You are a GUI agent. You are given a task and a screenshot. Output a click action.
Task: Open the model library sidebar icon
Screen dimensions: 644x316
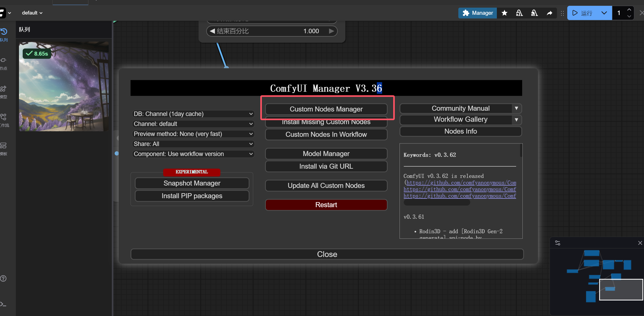(4, 89)
